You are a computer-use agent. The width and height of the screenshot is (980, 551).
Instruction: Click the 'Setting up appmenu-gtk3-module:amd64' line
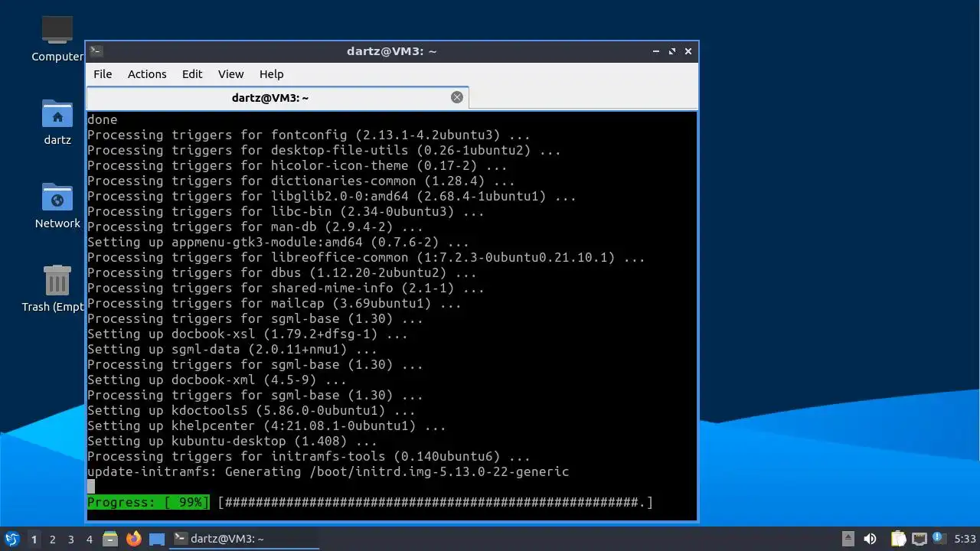278,242
